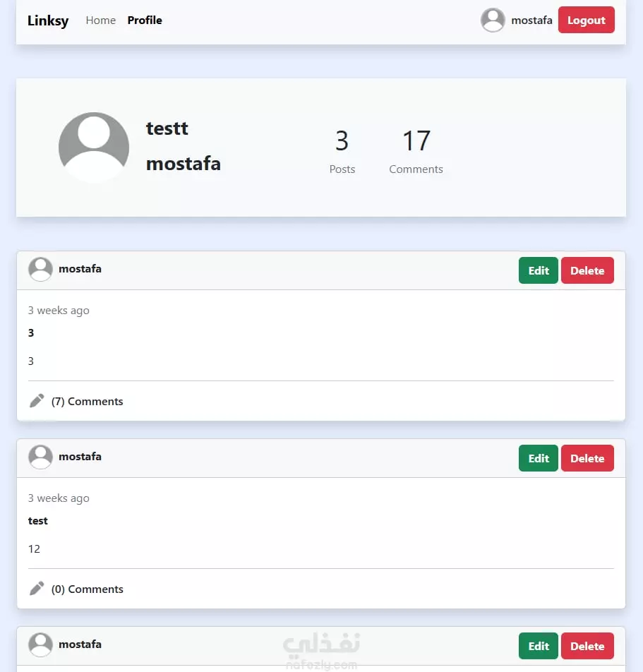Click the navbar user avatar icon

pos(493,20)
